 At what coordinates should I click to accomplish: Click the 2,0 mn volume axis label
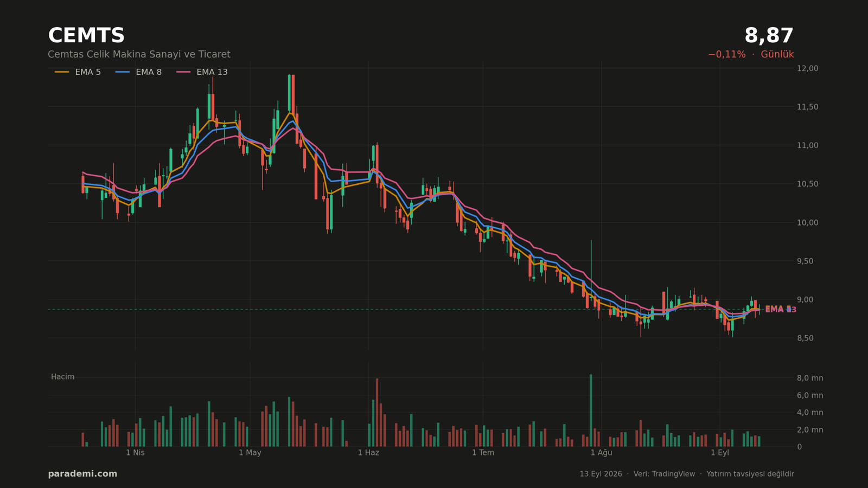pyautogui.click(x=810, y=430)
